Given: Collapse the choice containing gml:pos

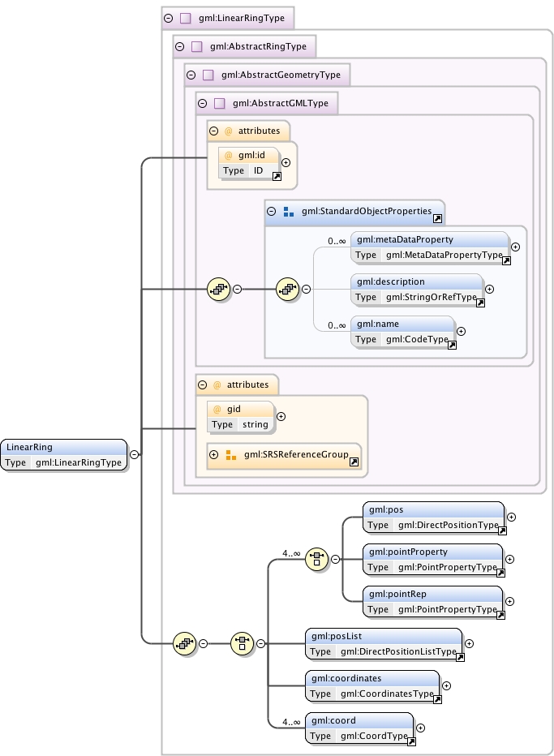Looking at the screenshot, I should (335, 559).
